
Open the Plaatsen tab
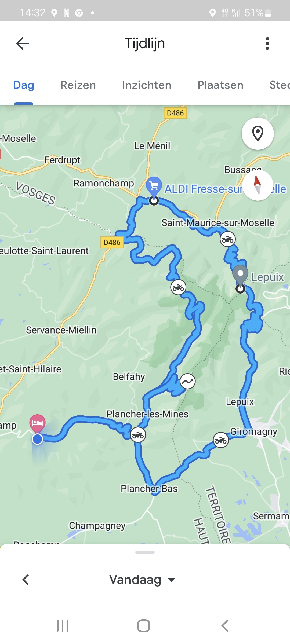tap(220, 85)
